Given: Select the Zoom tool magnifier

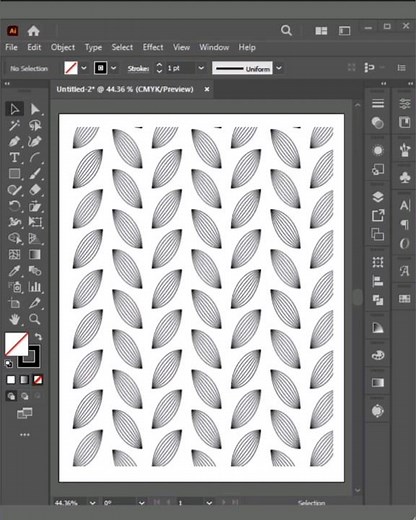Looking at the screenshot, I should (35, 319).
